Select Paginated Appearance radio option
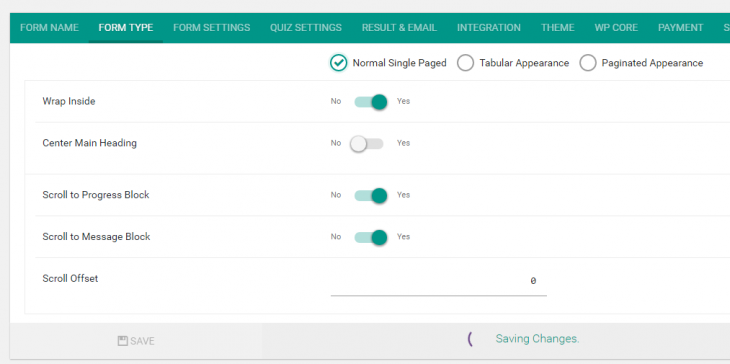Image resolution: width=730 pixels, height=364 pixels. click(x=588, y=63)
